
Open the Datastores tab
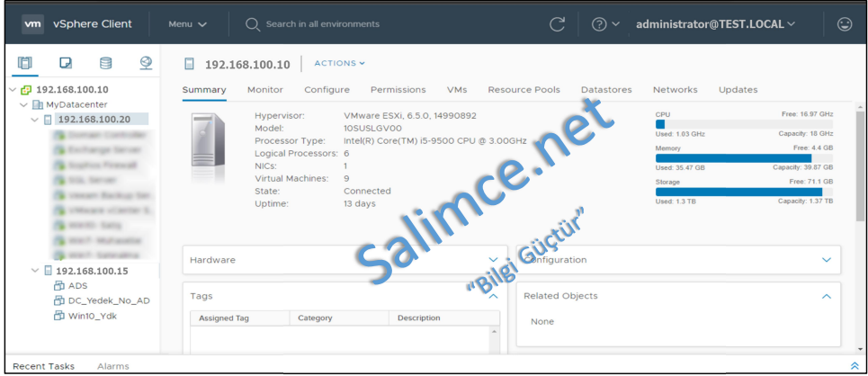[x=605, y=90]
